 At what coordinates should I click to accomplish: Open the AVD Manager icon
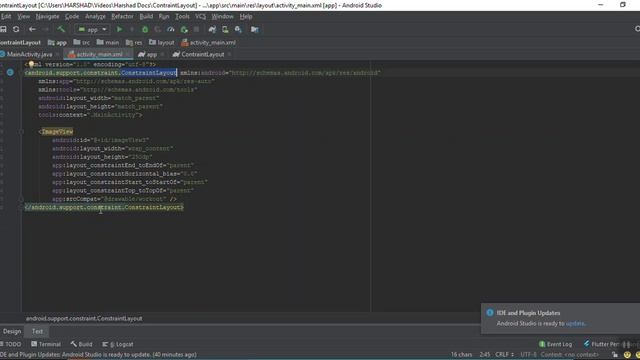click(x=225, y=29)
